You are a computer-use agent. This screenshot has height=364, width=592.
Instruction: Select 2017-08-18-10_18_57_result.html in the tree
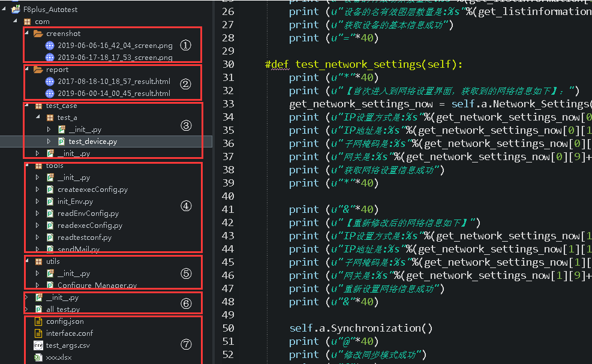click(114, 82)
